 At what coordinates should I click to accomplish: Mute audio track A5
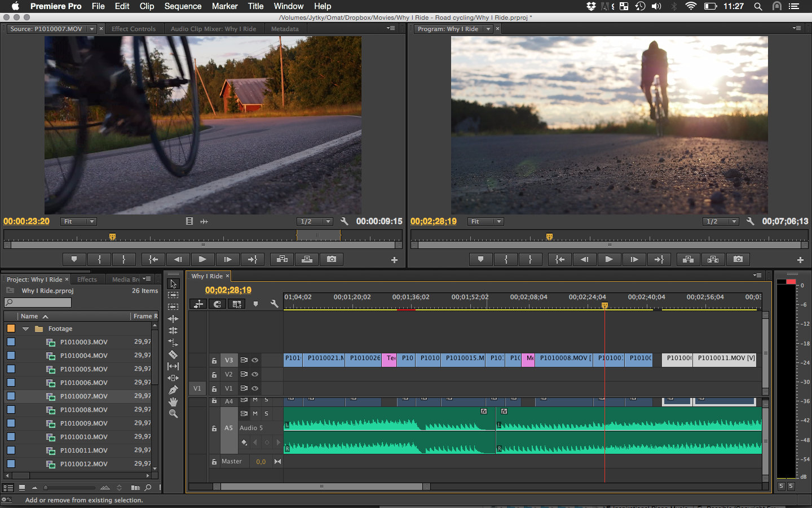tap(255, 414)
